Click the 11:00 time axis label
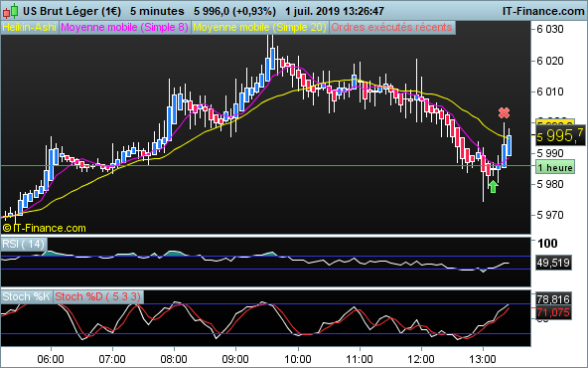 pos(360,359)
